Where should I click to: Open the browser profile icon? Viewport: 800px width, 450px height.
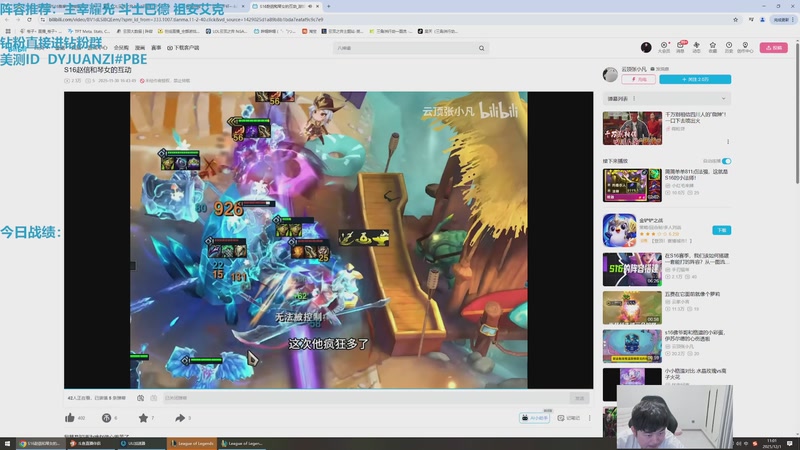pos(762,19)
